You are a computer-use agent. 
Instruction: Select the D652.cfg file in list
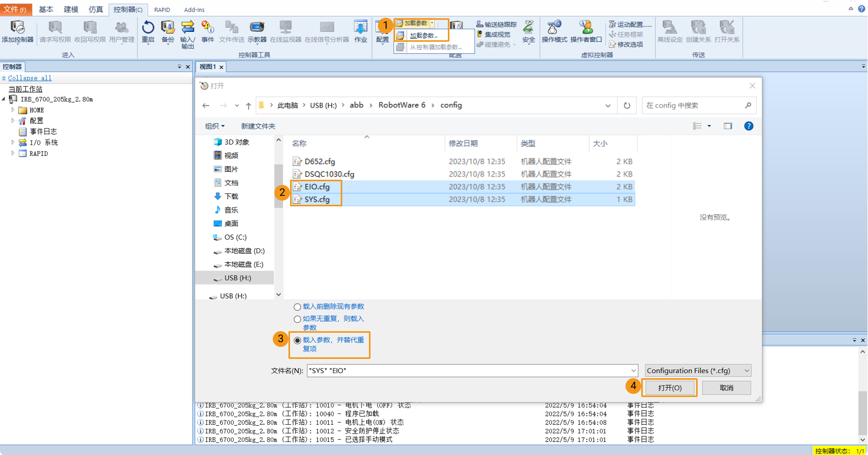pyautogui.click(x=319, y=161)
